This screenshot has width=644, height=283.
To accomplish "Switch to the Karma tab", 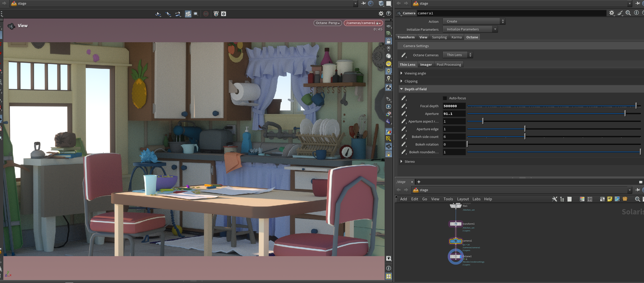I will (456, 37).
